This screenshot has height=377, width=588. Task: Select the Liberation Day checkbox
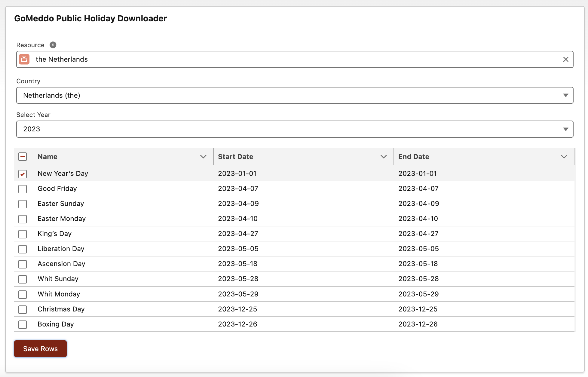click(23, 249)
